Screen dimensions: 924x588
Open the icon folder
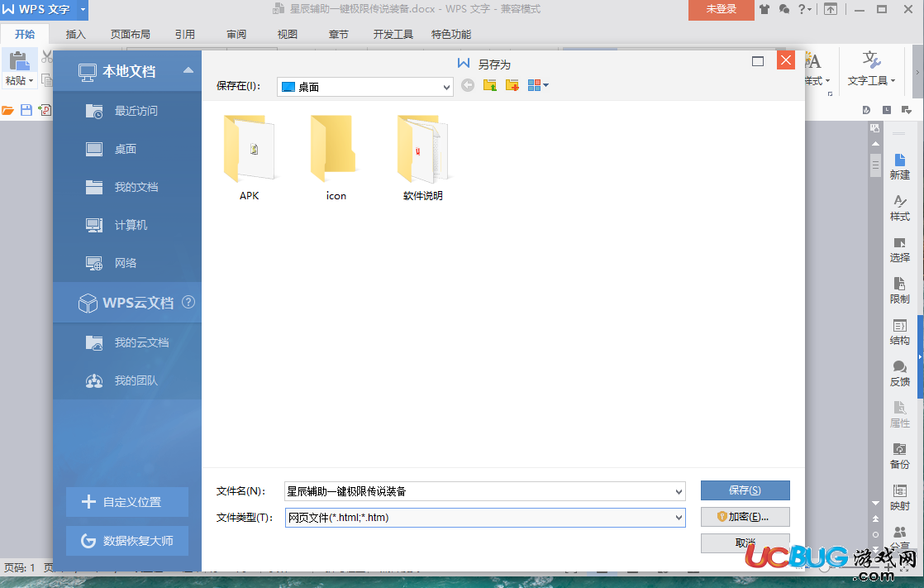click(336, 158)
